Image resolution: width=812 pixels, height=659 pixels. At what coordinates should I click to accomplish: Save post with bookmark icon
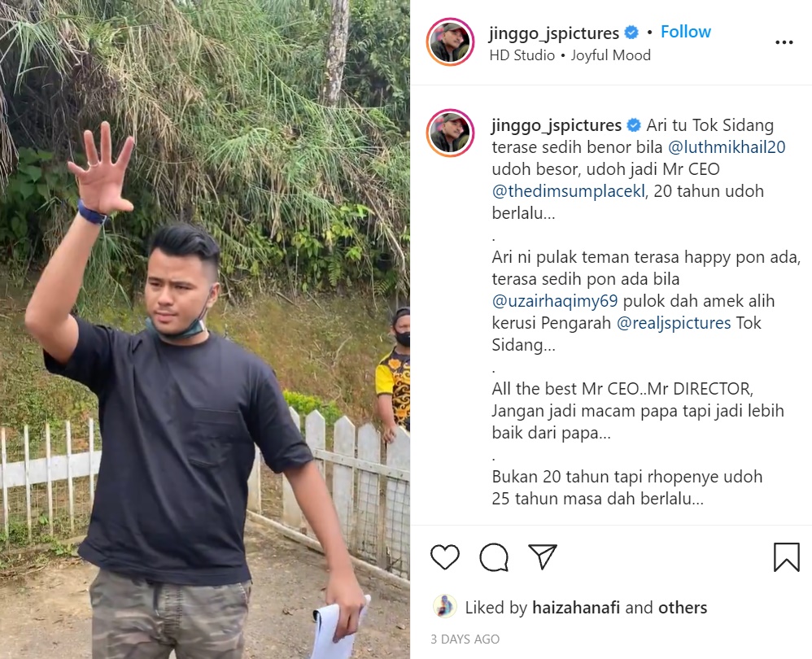[x=786, y=557]
